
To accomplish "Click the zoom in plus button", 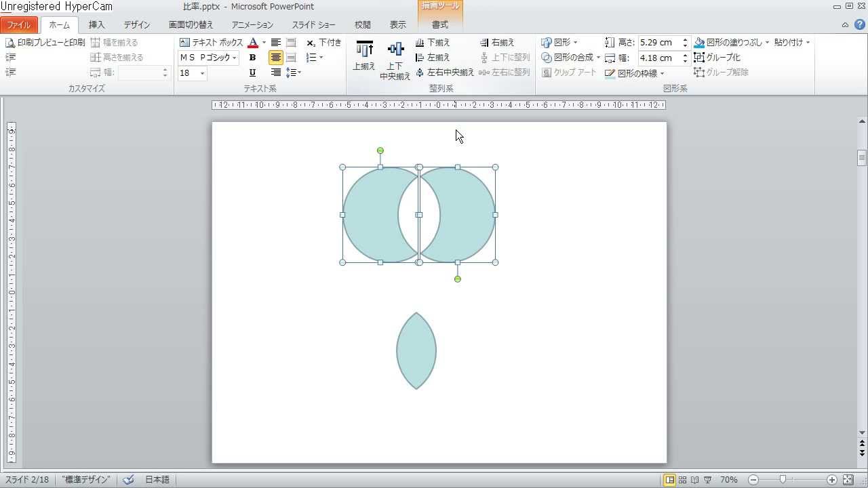I will coord(832,480).
